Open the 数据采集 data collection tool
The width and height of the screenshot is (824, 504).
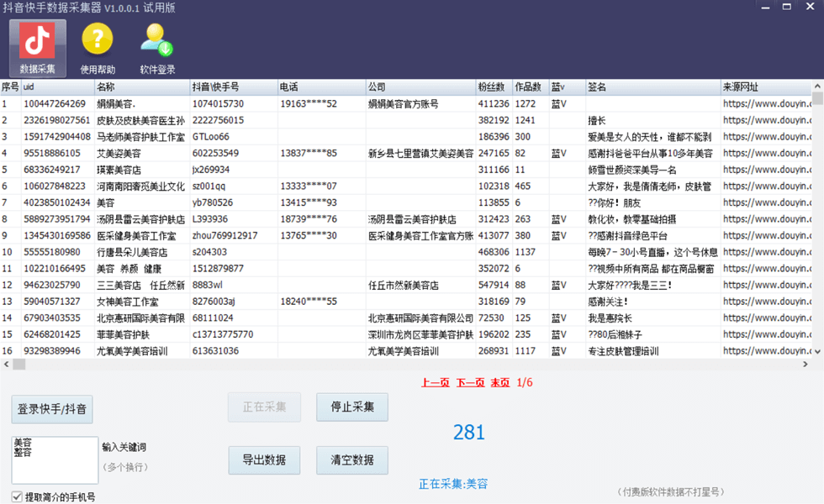(x=37, y=49)
